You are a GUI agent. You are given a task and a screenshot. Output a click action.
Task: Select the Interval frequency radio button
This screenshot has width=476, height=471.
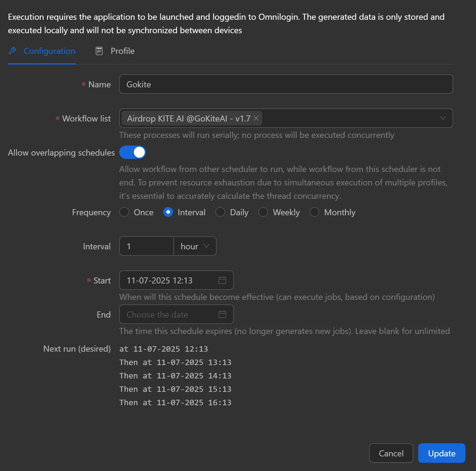click(168, 212)
